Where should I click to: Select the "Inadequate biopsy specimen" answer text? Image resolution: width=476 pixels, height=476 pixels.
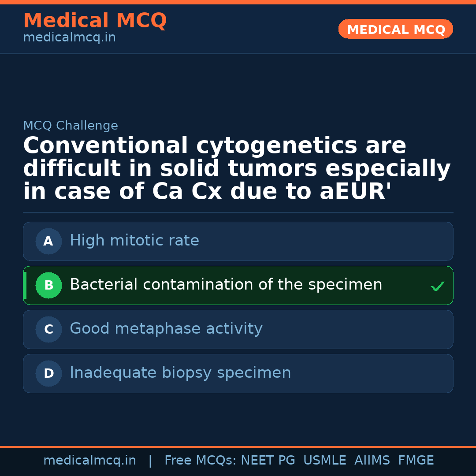[180, 373]
